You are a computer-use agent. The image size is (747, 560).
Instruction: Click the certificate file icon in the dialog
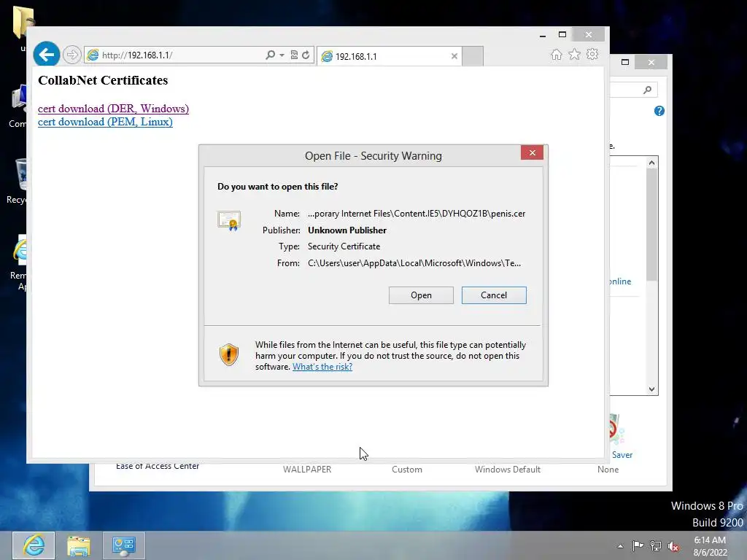229,221
